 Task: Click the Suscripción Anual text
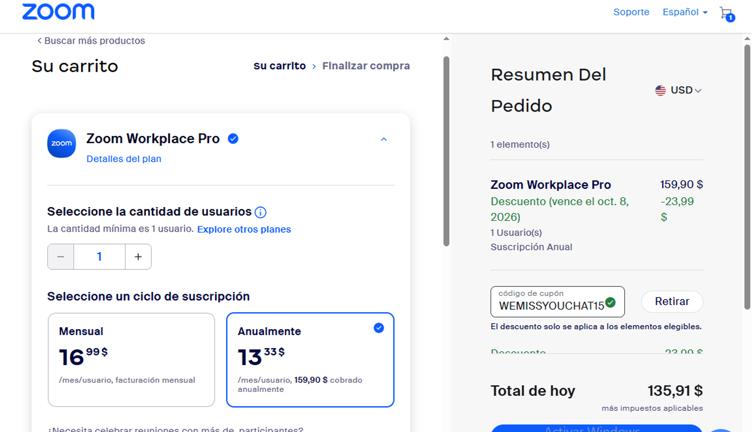click(531, 247)
